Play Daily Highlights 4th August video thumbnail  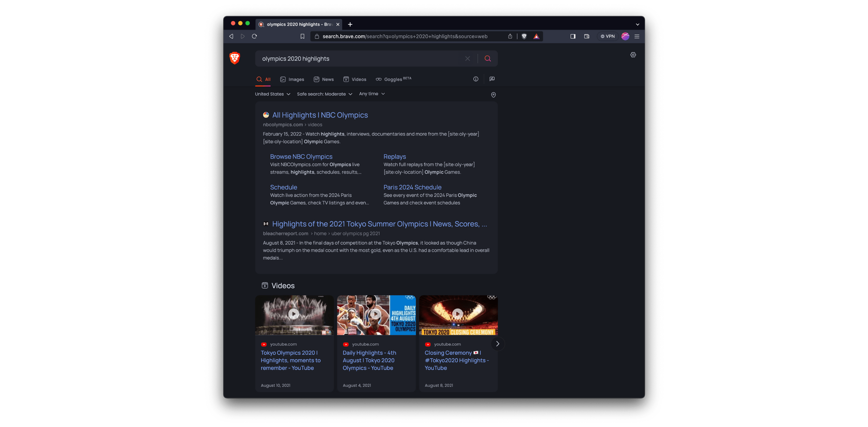click(376, 315)
